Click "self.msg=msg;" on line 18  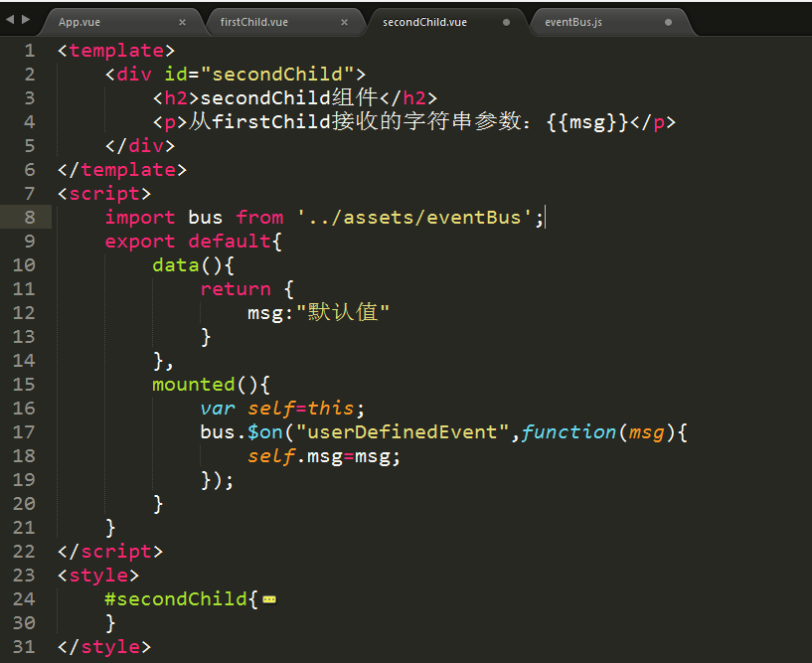pyautogui.click(x=324, y=456)
